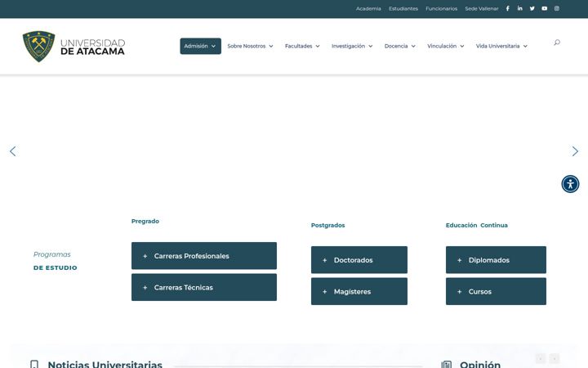
Task: Click plus icon on Carreras Profesionales
Action: [x=145, y=256]
